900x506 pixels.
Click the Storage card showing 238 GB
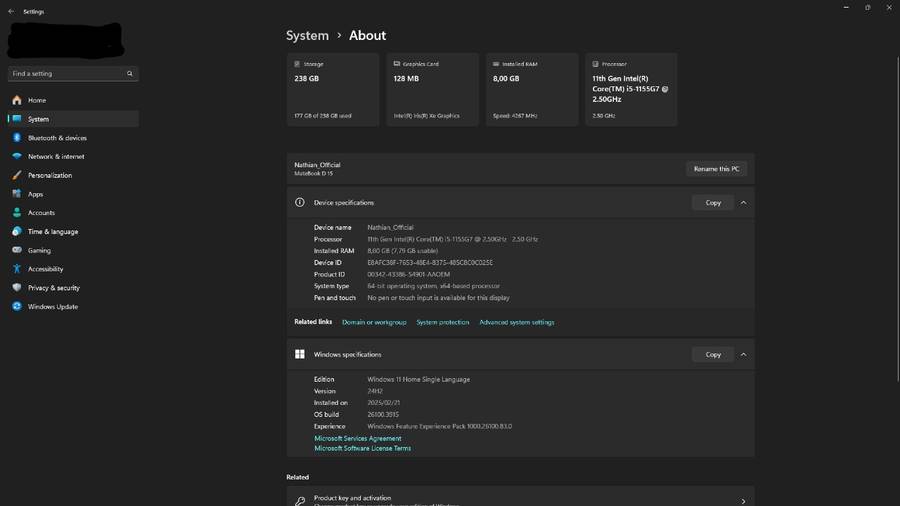click(333, 90)
